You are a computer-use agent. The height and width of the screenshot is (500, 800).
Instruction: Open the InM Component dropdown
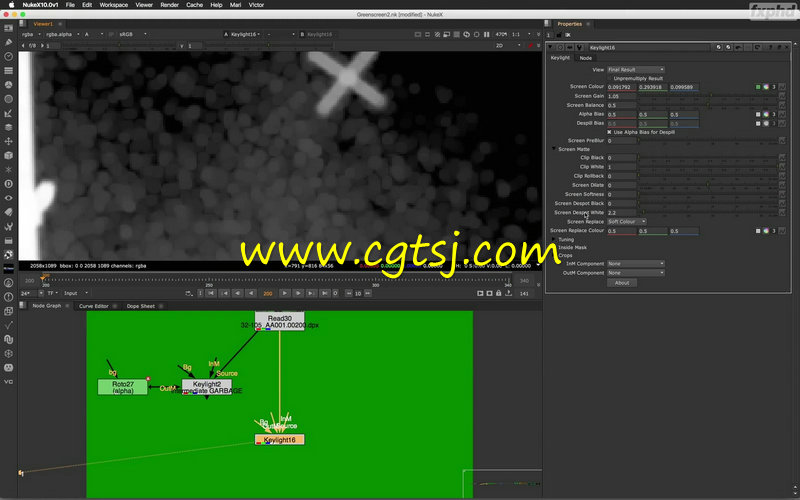point(636,264)
